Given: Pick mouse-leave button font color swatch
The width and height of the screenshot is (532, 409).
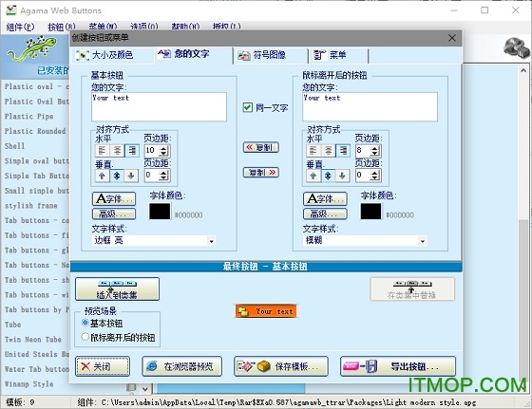Looking at the screenshot, I should point(370,211).
